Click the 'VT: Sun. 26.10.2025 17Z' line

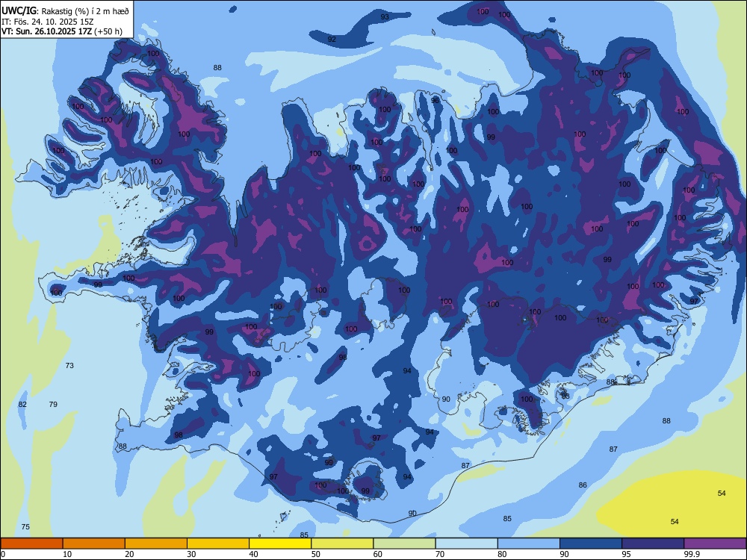(x=62, y=31)
